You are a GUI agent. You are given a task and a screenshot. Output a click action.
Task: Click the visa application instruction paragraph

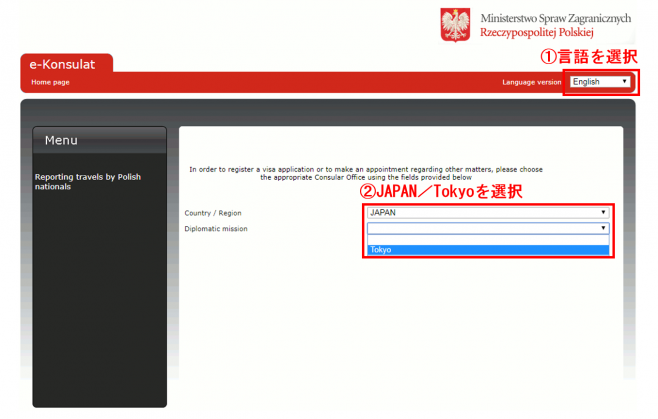coord(365,173)
